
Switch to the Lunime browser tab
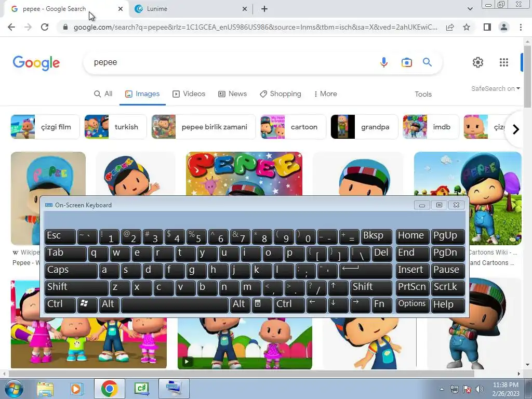tap(190, 9)
